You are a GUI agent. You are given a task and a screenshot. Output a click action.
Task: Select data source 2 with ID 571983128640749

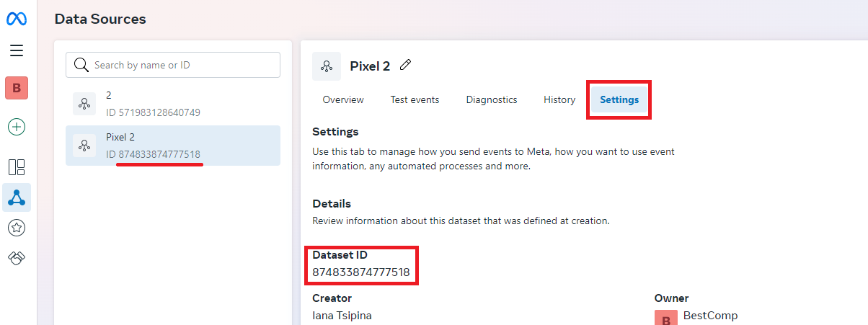(x=173, y=104)
